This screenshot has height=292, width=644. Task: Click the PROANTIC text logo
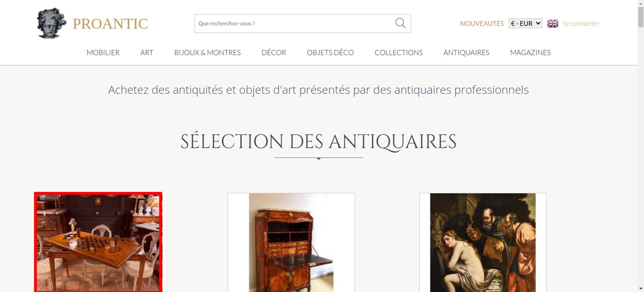coord(110,24)
